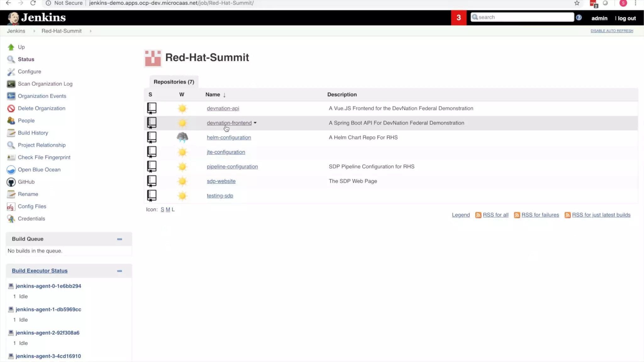Collapse the Build Queue panel
The height and width of the screenshot is (362, 644).
coord(119,239)
